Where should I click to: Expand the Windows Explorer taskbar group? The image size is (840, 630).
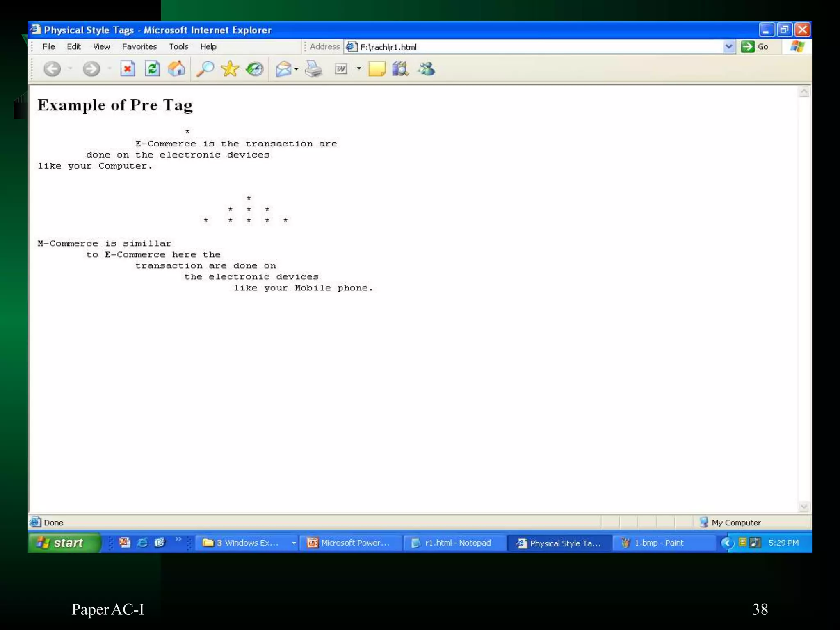coord(246,543)
